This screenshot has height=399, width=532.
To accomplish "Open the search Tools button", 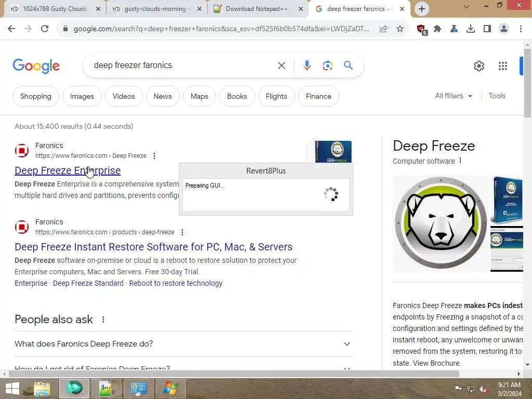I will tap(497, 96).
